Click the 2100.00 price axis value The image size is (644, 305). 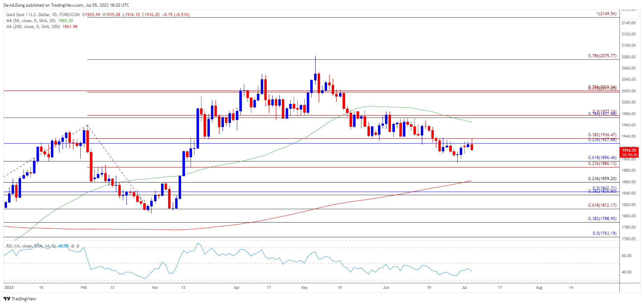coord(629,46)
